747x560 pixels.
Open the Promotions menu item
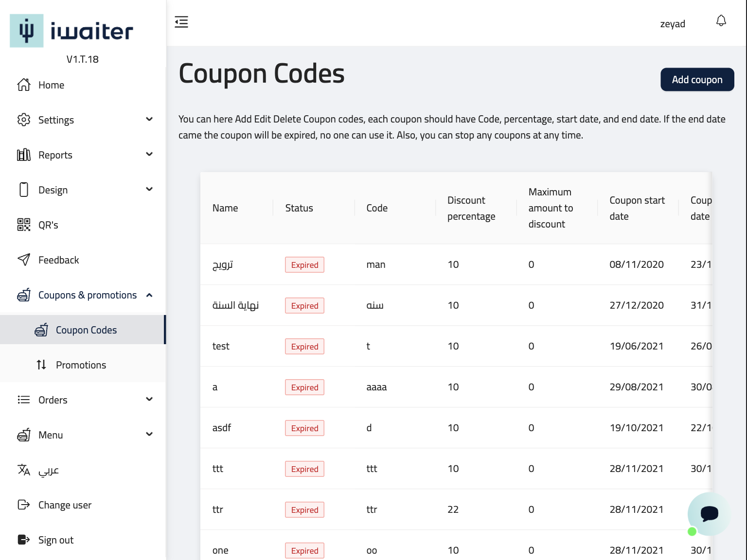click(81, 365)
